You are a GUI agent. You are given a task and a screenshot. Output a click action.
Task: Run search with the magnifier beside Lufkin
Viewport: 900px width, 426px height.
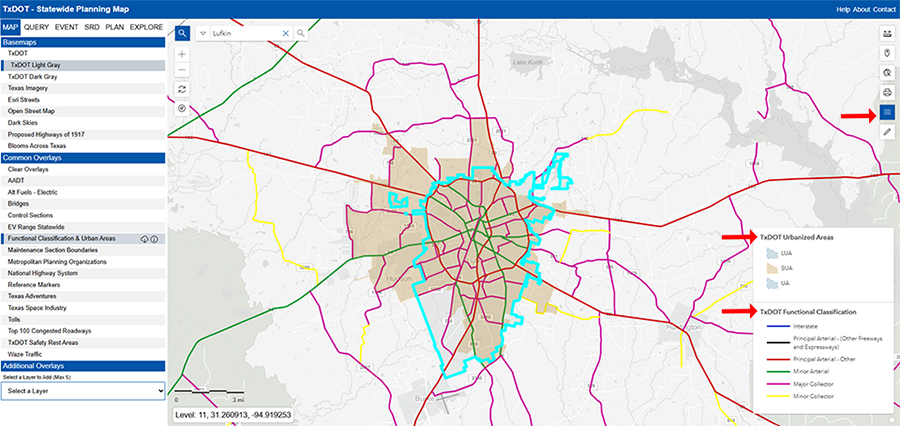click(300, 33)
